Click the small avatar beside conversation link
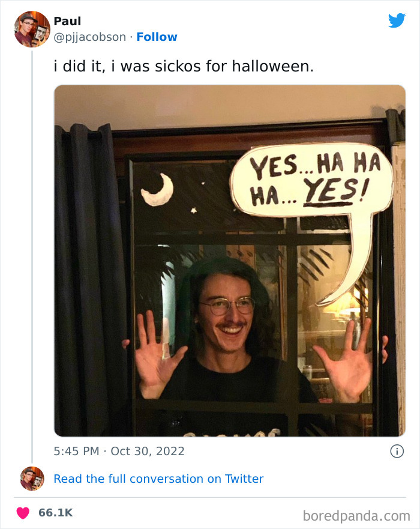The height and width of the screenshot is (529, 420). tap(32, 479)
